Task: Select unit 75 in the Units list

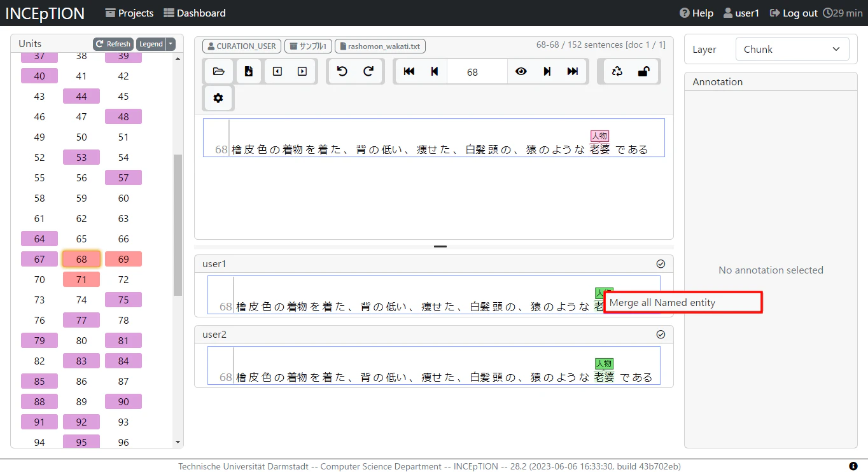Action: pos(123,300)
